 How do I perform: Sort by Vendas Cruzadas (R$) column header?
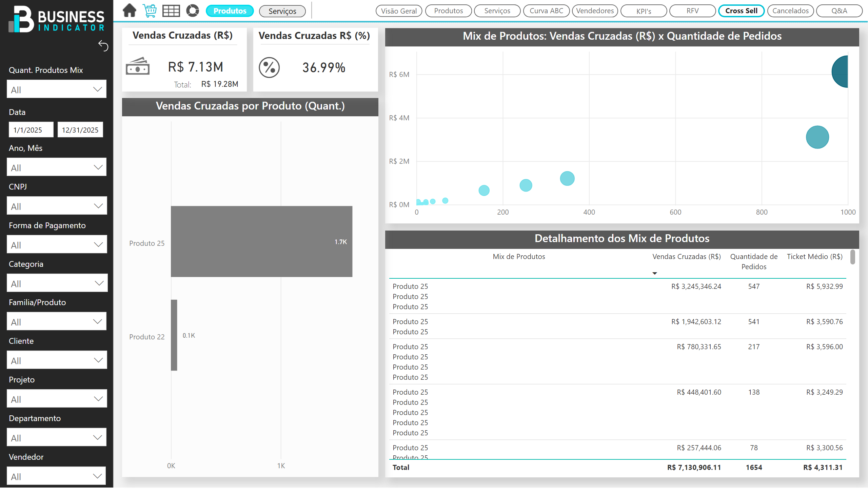686,257
